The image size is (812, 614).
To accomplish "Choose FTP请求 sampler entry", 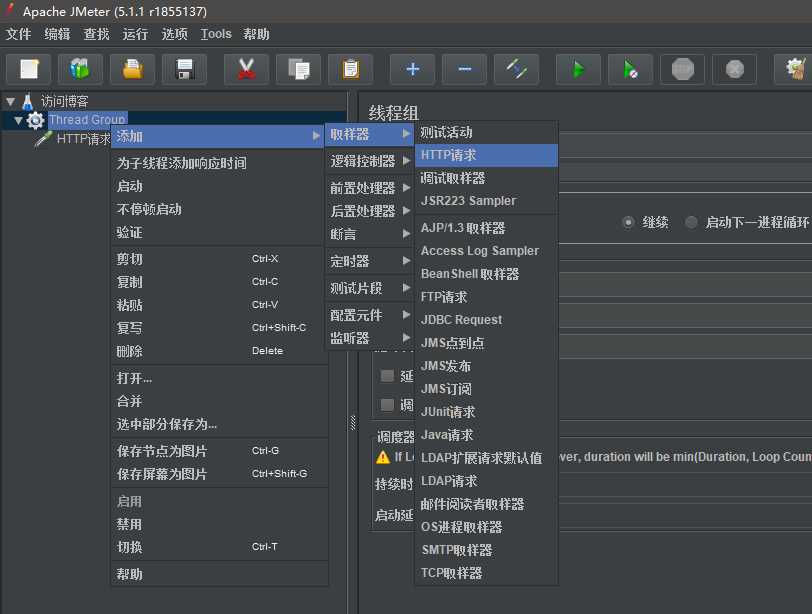I will [x=486, y=297].
